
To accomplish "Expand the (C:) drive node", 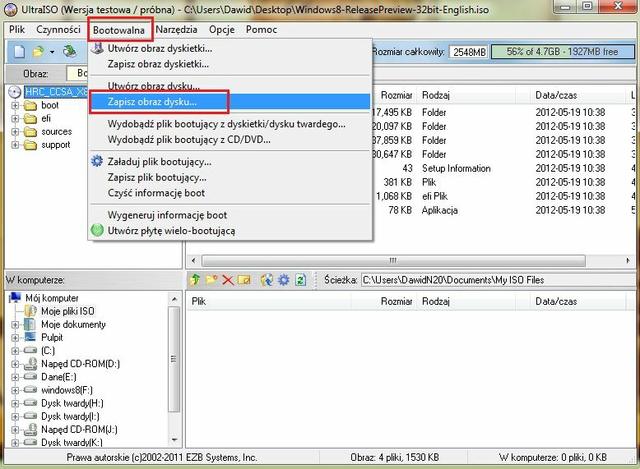I will tap(14, 351).
